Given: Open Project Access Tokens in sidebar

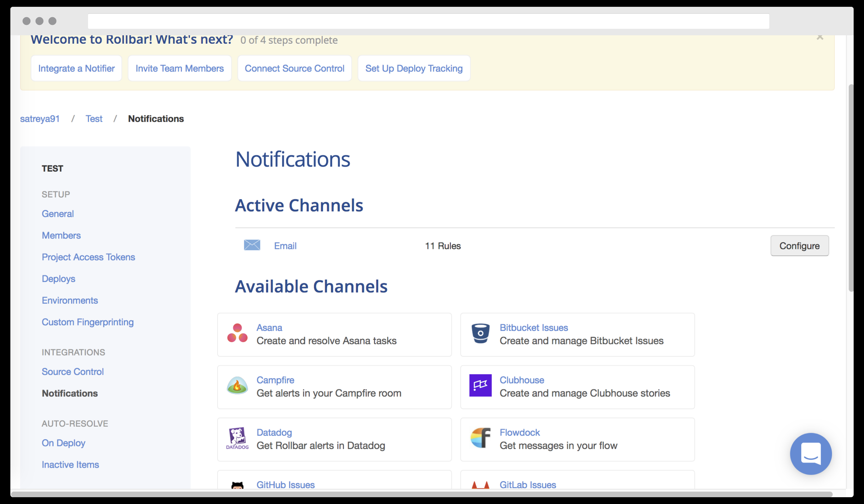Looking at the screenshot, I should (88, 257).
